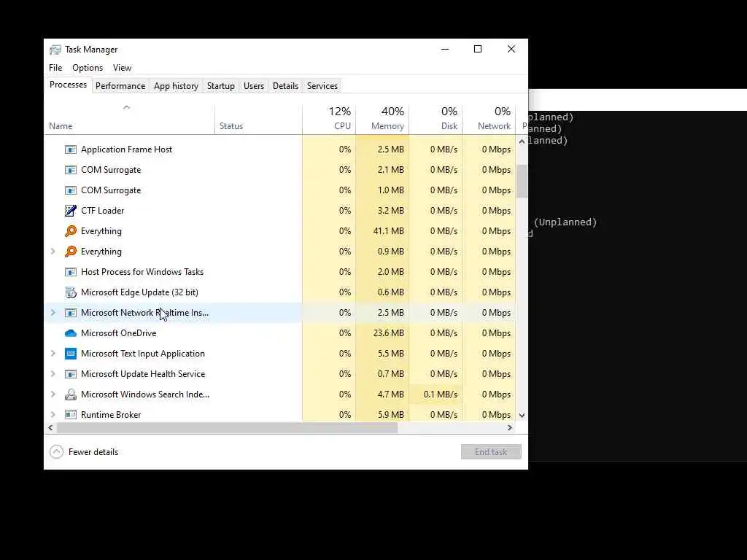This screenshot has height=560, width=747.
Task: Click the Fewer details link
Action: [x=93, y=452]
